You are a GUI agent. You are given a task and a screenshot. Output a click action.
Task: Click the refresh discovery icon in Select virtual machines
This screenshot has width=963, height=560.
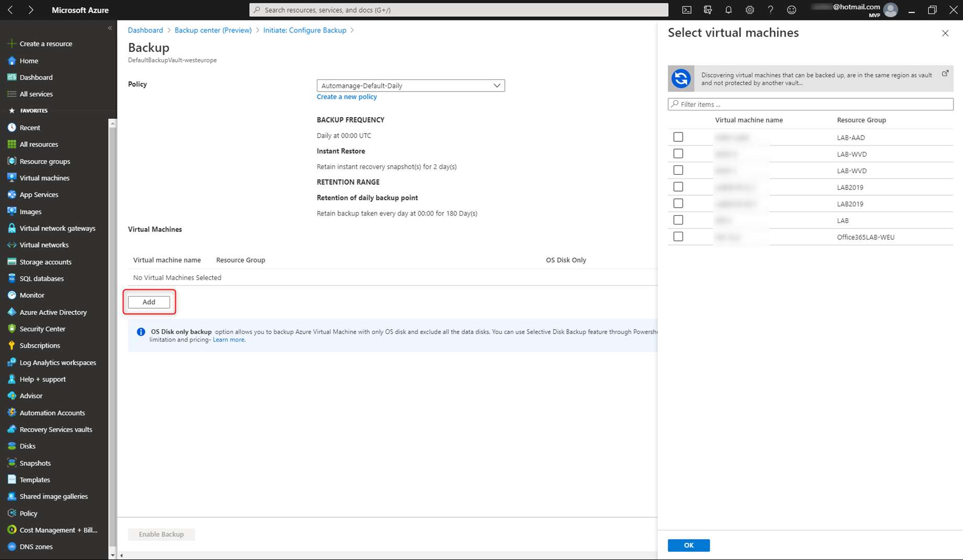(681, 79)
